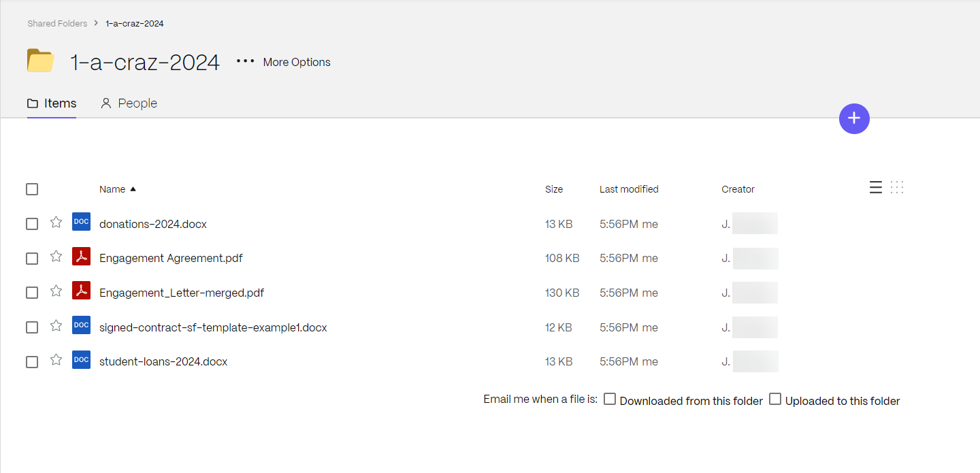The width and height of the screenshot is (980, 473).
Task: Enable email when file Downloaded from this folder
Action: 610,399
